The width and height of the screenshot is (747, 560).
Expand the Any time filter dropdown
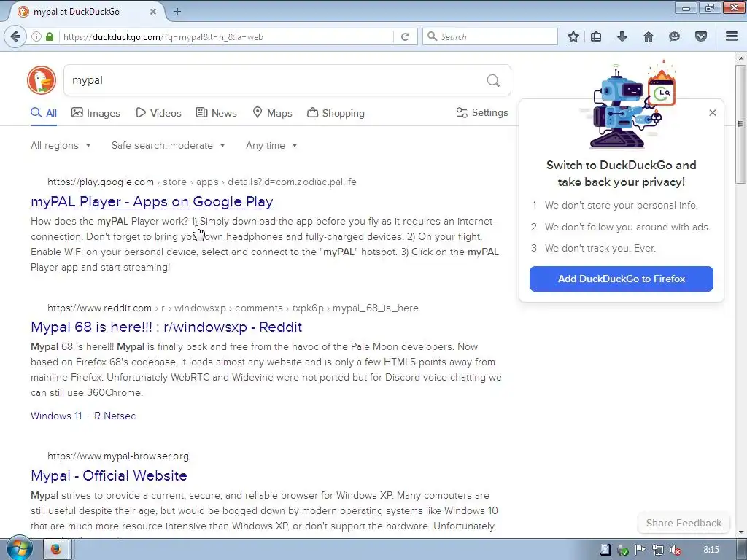click(271, 145)
